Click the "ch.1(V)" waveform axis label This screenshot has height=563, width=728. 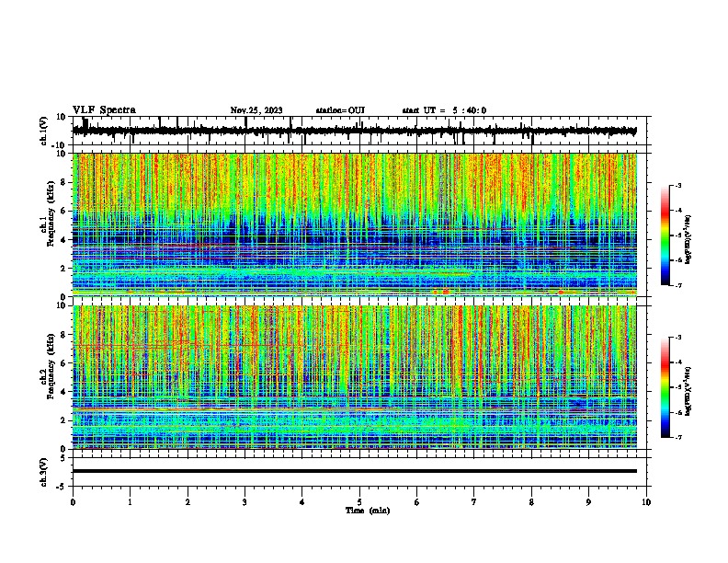pyautogui.click(x=44, y=131)
